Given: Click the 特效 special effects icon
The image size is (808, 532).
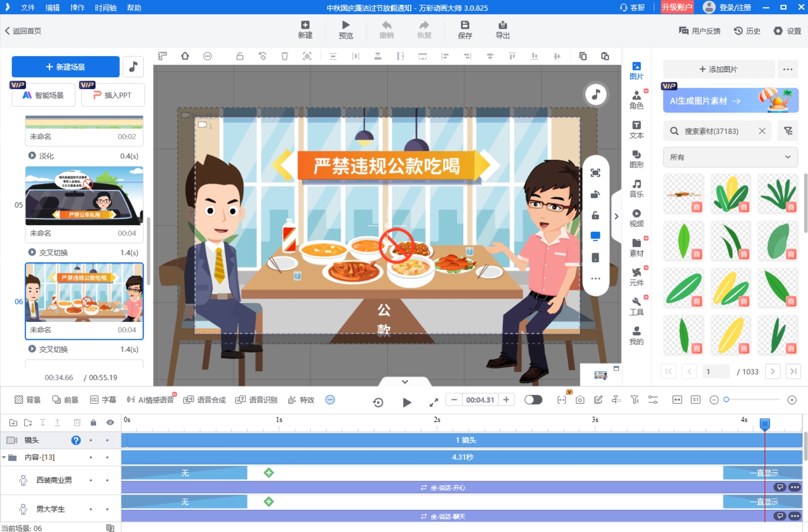Looking at the screenshot, I should [x=300, y=400].
